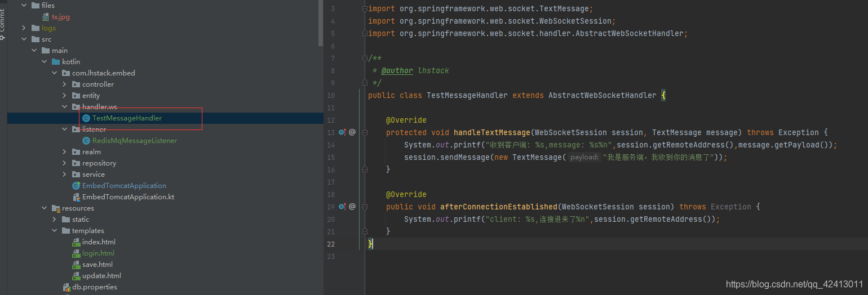Click the files folder icon

coord(36,5)
